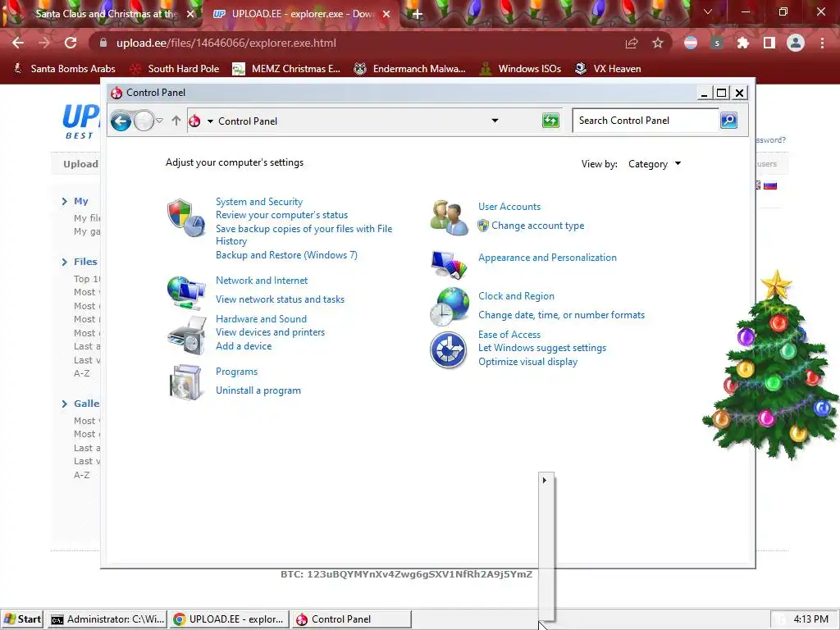Open the Endermanch Malware bookmark
The height and width of the screenshot is (630, 840).
pos(410,69)
